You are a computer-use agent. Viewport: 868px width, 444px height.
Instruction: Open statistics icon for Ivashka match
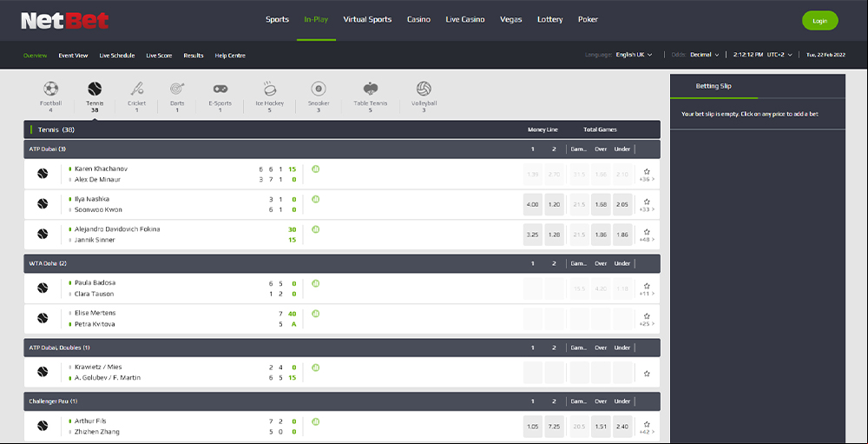(x=316, y=199)
